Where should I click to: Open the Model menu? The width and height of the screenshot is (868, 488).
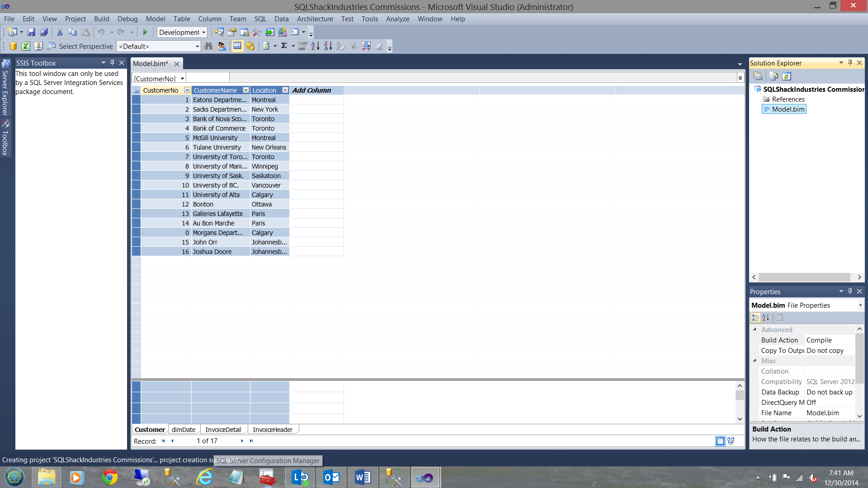click(155, 19)
